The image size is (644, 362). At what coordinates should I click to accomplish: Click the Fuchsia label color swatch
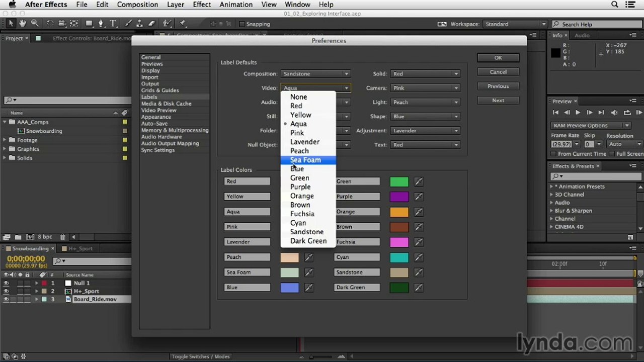pyautogui.click(x=399, y=242)
